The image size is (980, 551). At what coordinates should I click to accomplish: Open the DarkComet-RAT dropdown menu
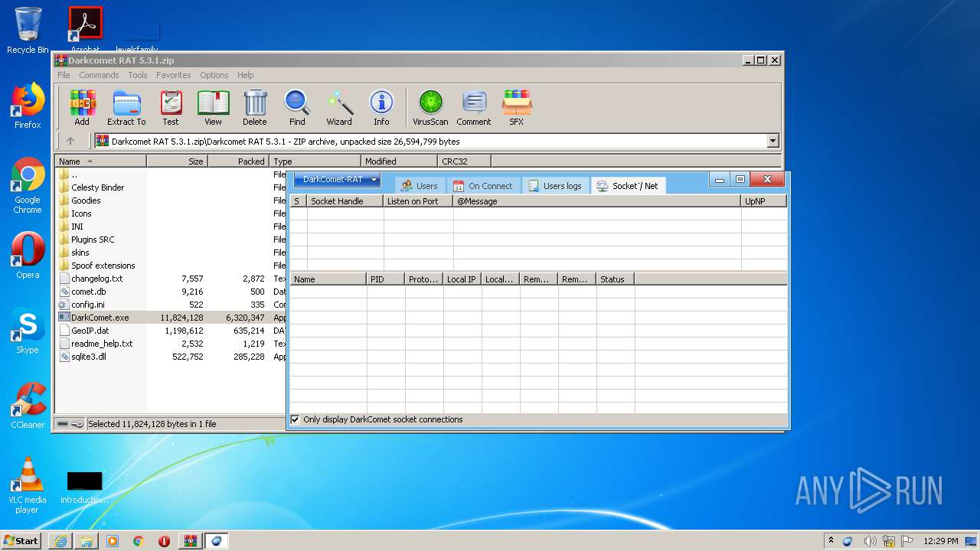click(x=338, y=180)
